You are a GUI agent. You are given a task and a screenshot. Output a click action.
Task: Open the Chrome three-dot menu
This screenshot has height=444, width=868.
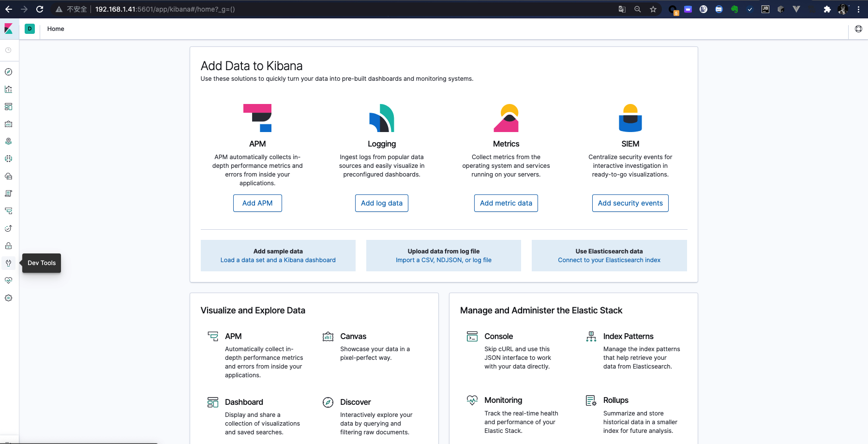(859, 9)
